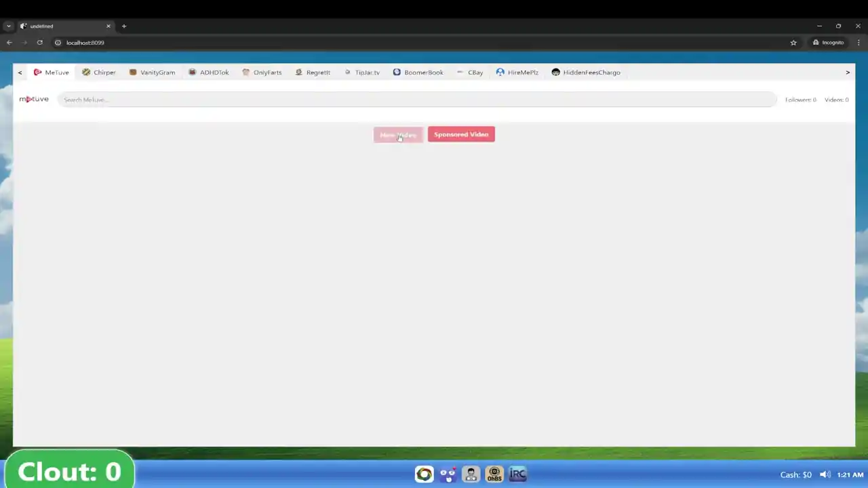Switch to the BoomerBook tab

(x=418, y=73)
